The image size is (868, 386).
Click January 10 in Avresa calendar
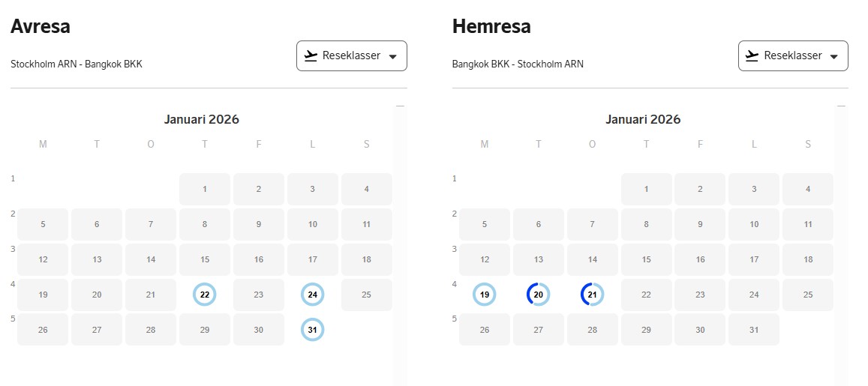pyautogui.click(x=313, y=224)
